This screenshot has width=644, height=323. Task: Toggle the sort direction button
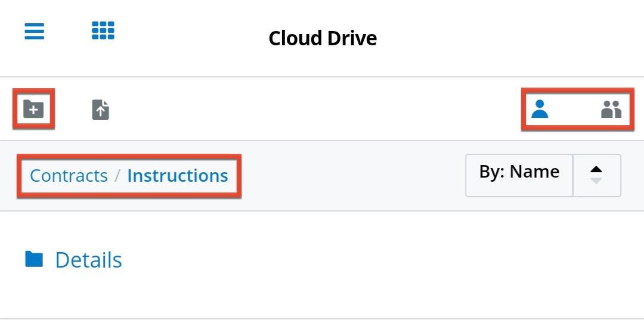[596, 175]
